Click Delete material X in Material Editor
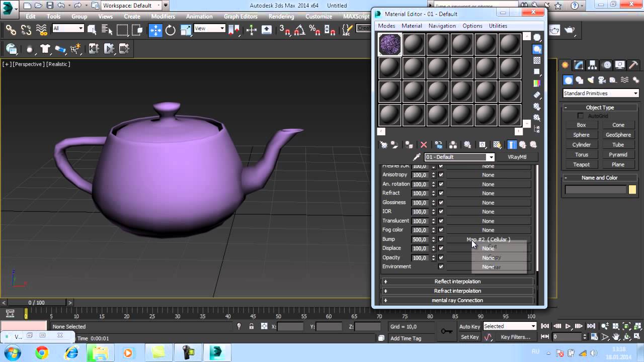The image size is (644, 362). [424, 145]
